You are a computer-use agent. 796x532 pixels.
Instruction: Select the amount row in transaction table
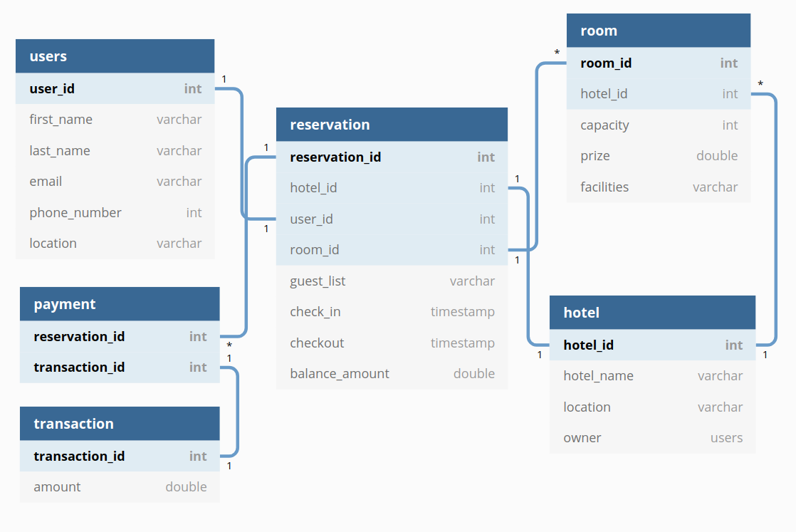tap(120, 487)
